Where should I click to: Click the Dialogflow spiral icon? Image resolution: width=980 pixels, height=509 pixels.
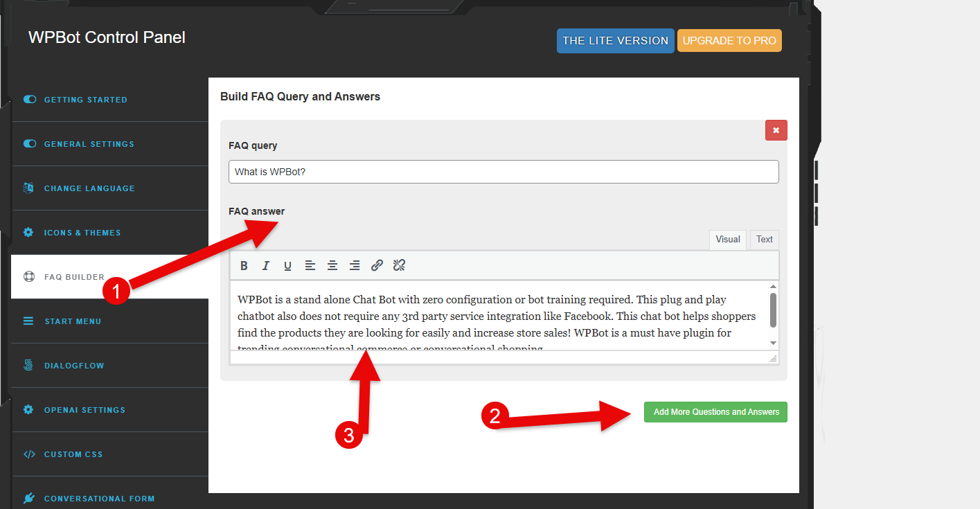(x=28, y=366)
